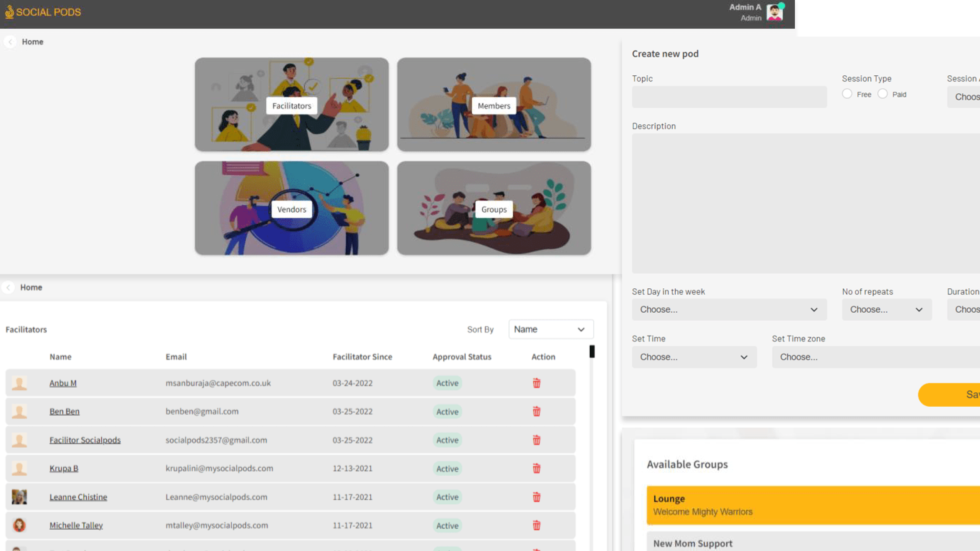The image size is (980, 551).
Task: Delete facilitator Anbu M with trash icon
Action: (x=536, y=383)
